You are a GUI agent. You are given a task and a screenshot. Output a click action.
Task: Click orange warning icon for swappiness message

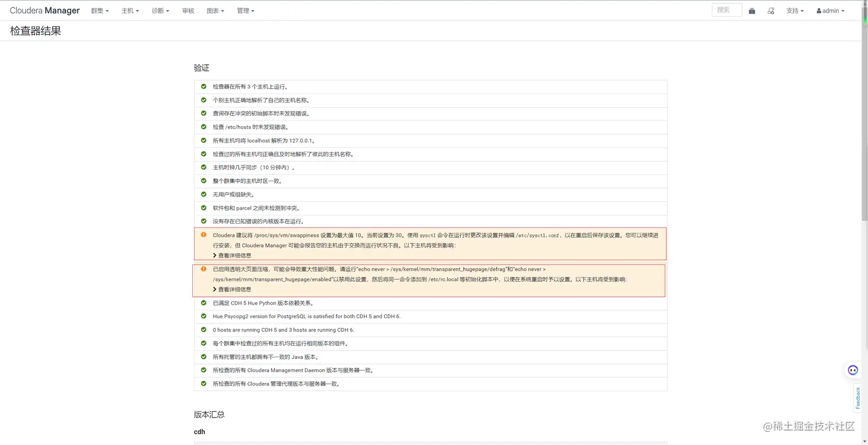point(203,235)
